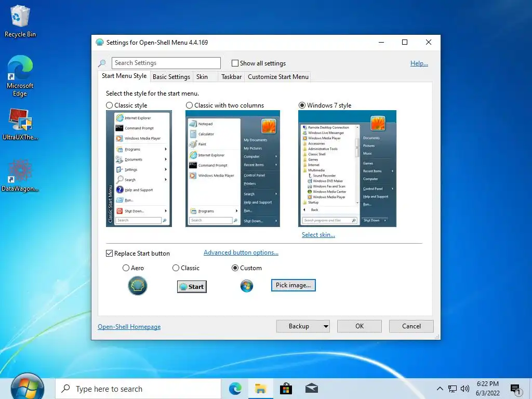Select the Microsoft Edge desktop shortcut
Viewport: 532px width, 399px height.
(x=20, y=76)
